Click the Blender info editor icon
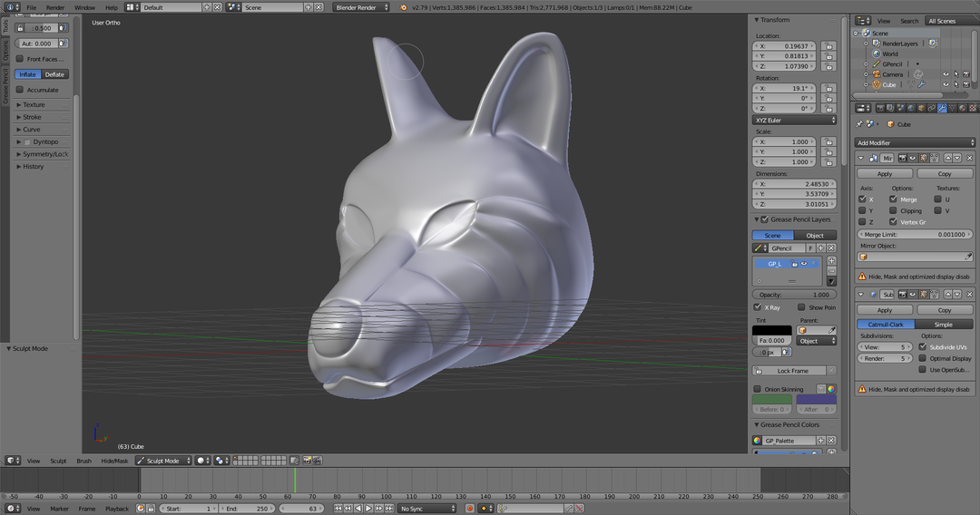The image size is (980, 515). (x=8, y=7)
